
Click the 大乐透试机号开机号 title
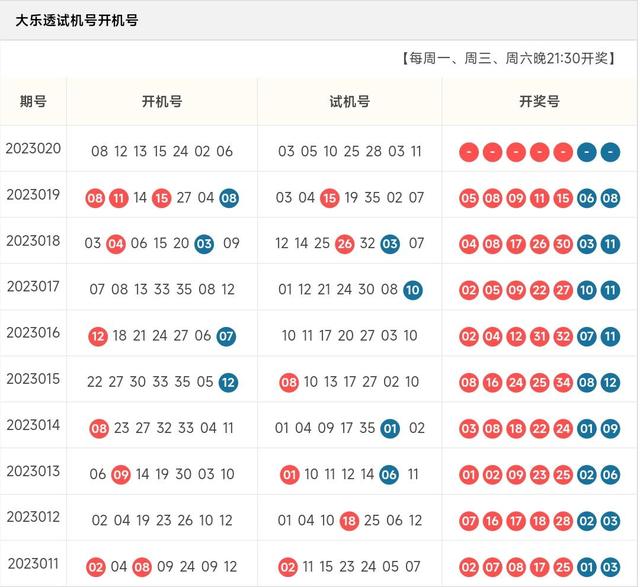click(77, 20)
